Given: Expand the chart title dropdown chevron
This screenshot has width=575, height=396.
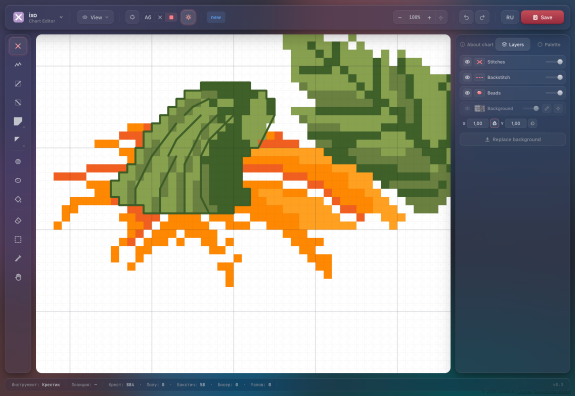Looking at the screenshot, I should (61, 17).
